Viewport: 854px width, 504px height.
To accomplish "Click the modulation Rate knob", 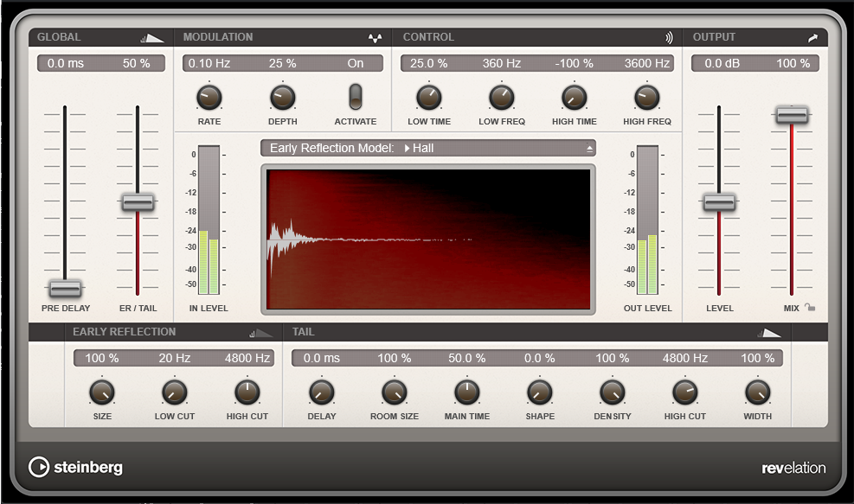I will [209, 97].
